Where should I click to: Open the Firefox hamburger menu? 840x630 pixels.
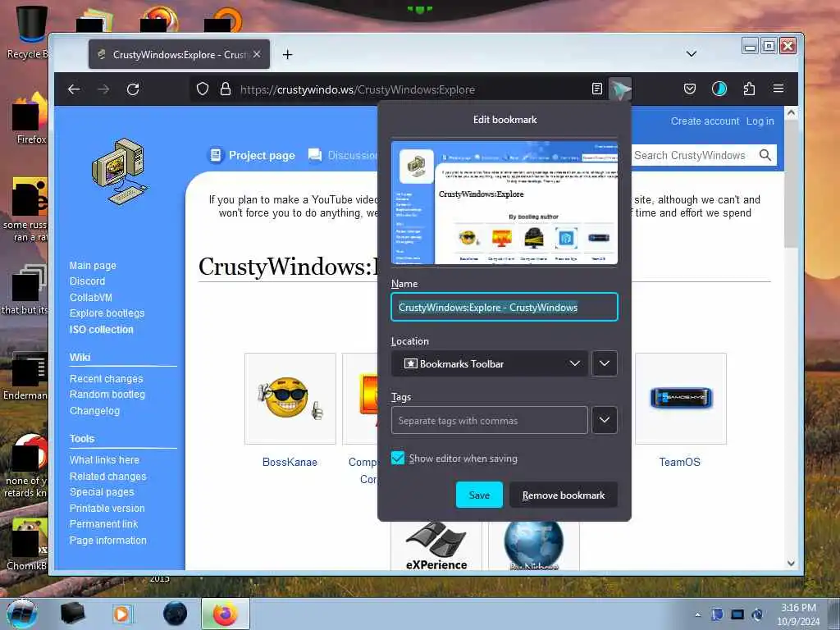point(778,89)
